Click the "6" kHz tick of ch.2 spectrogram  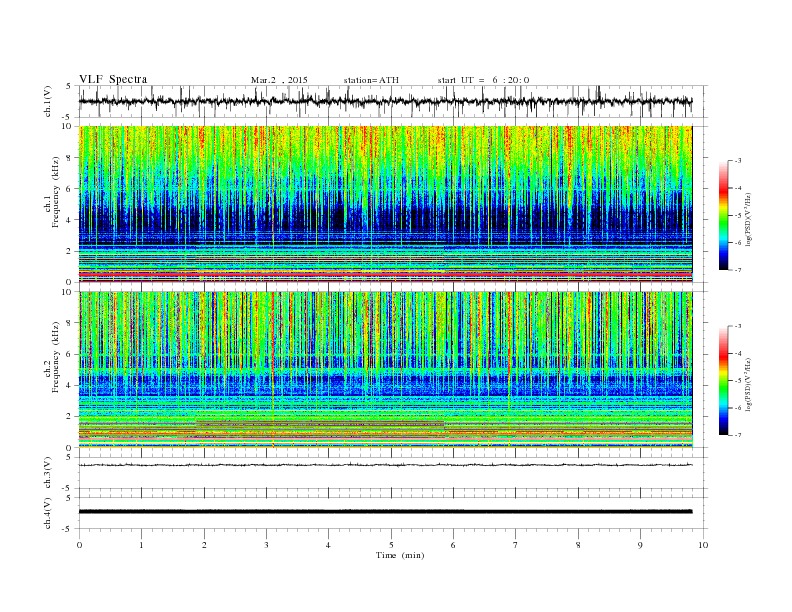coord(70,354)
